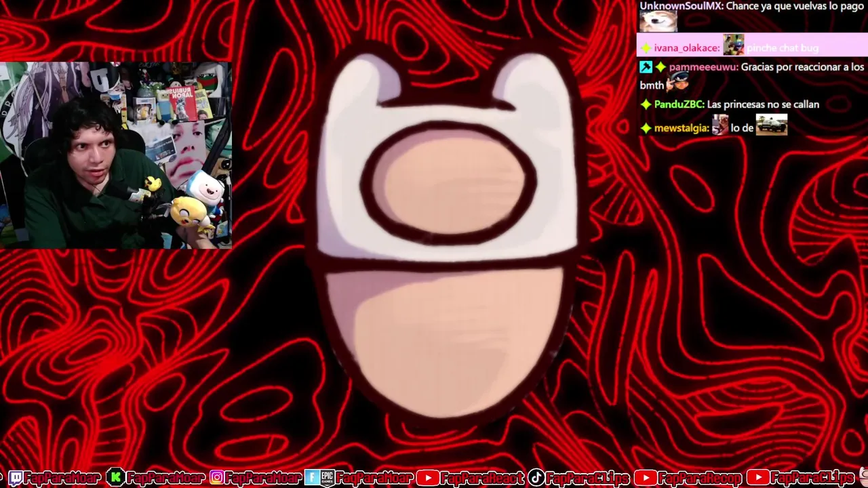Click the moderator sword badge by pammeeeuwu
Image resolution: width=868 pixels, height=488 pixels.
(x=646, y=67)
